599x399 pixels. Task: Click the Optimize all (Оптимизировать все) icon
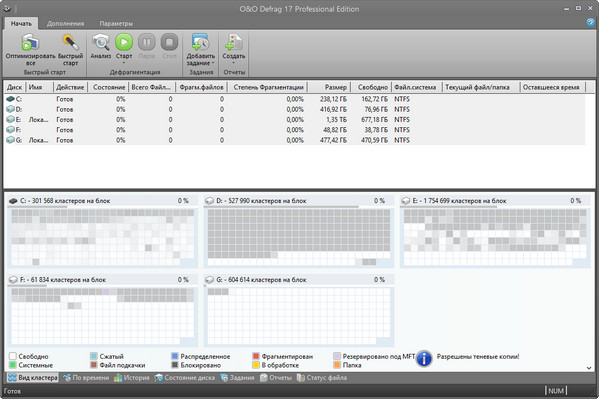coord(30,42)
